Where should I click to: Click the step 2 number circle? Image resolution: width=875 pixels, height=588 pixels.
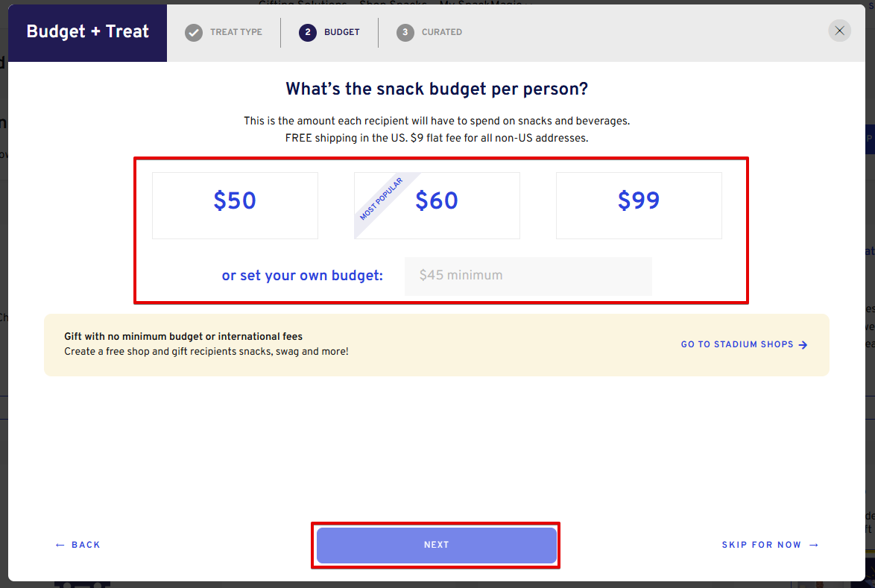308,32
